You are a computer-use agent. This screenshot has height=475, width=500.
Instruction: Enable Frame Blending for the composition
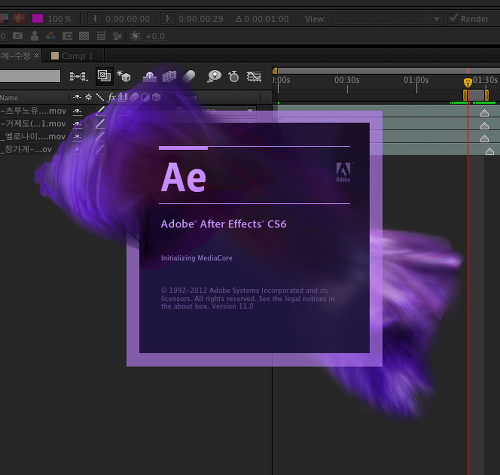[x=169, y=76]
